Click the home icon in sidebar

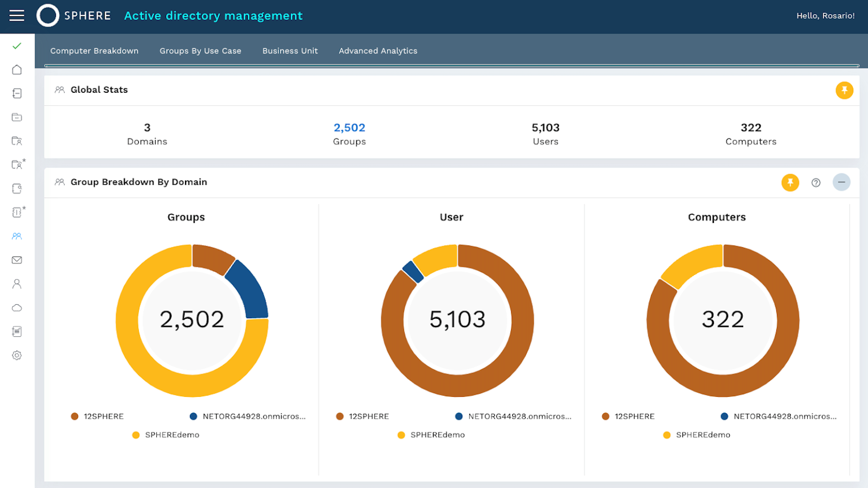[x=17, y=69]
